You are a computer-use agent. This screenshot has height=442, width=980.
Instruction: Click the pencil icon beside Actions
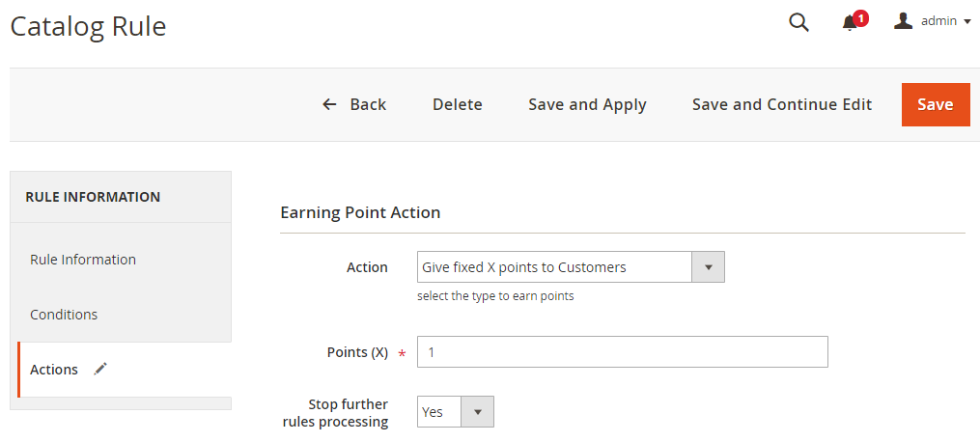(x=100, y=369)
